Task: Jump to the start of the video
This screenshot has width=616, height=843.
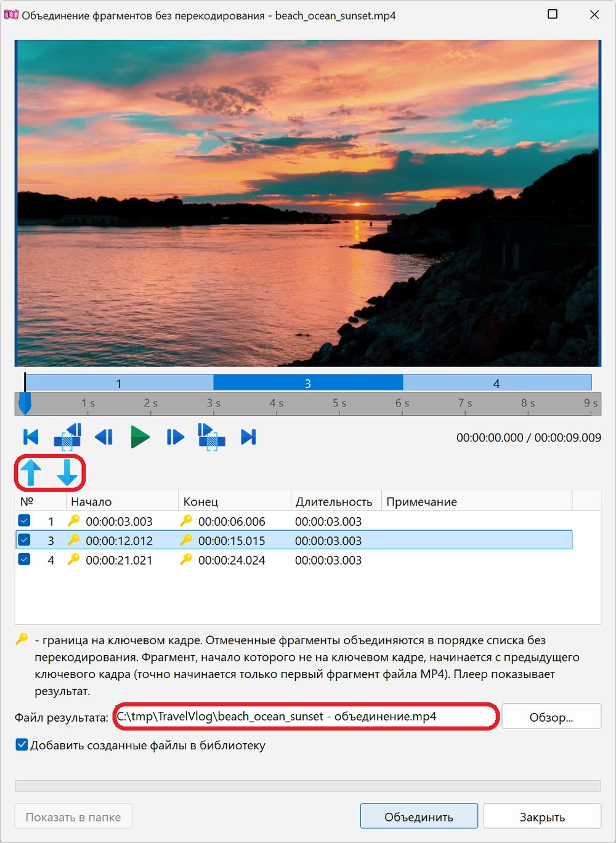Action: 31,437
